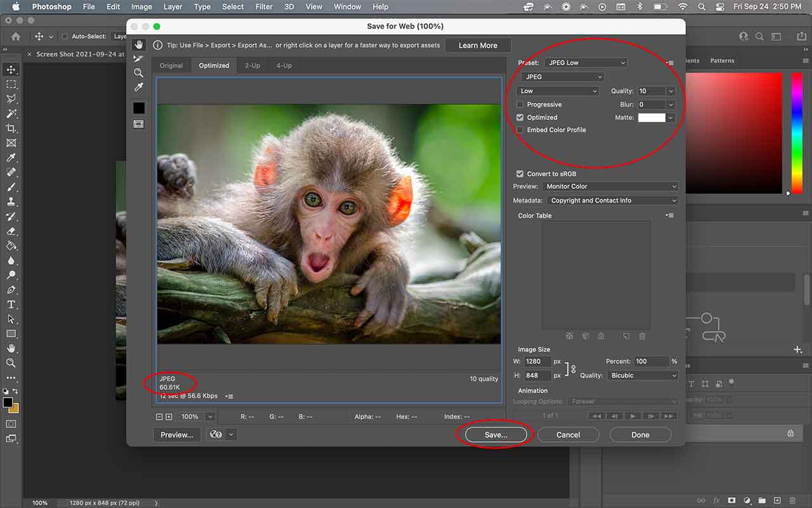Click the hue spectrum slider in Color panel
Image resolution: width=812 pixels, height=508 pixels.
tap(797, 133)
